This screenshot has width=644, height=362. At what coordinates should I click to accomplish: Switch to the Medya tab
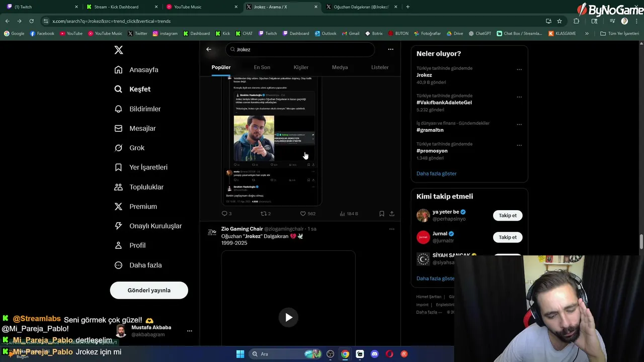click(x=340, y=67)
